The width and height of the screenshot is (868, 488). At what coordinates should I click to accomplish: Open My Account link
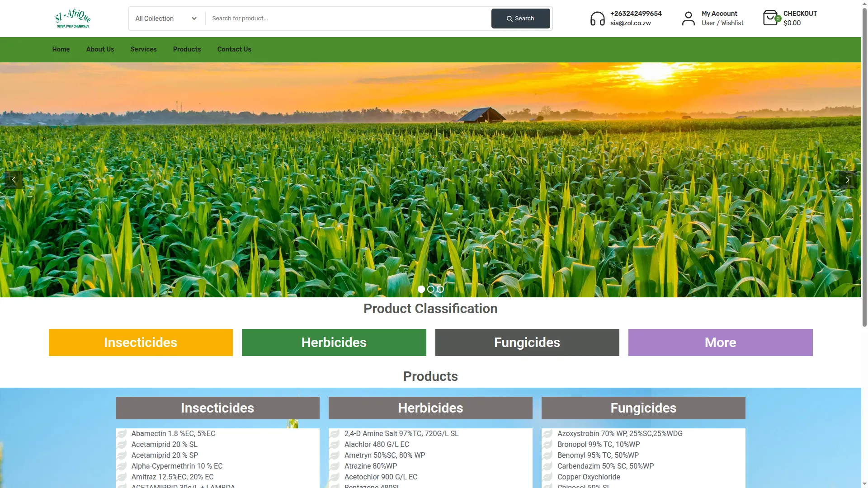pyautogui.click(x=719, y=14)
